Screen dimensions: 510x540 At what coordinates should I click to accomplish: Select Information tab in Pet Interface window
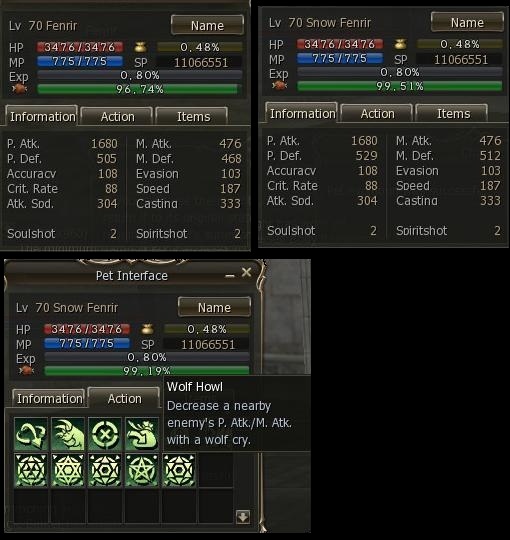click(x=49, y=398)
